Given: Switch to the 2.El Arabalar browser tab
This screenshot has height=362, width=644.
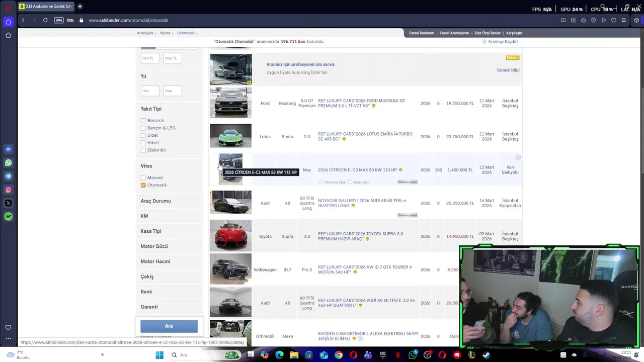Looking at the screenshot, I should point(46,7).
